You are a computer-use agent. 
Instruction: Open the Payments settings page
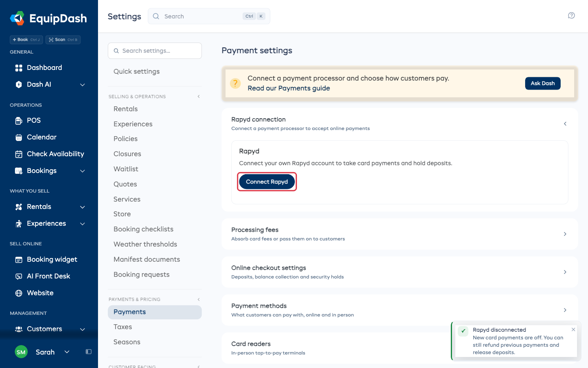(155, 312)
